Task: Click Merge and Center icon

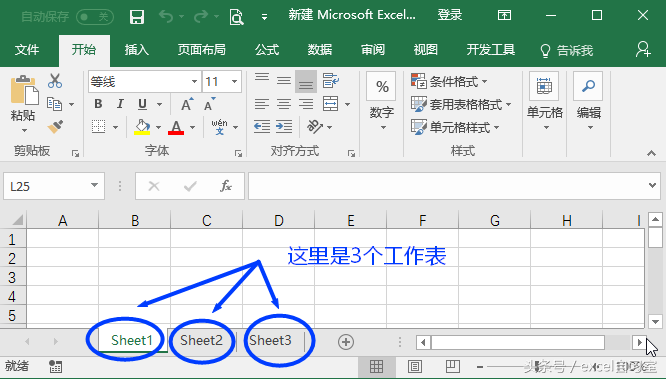Action: click(330, 104)
